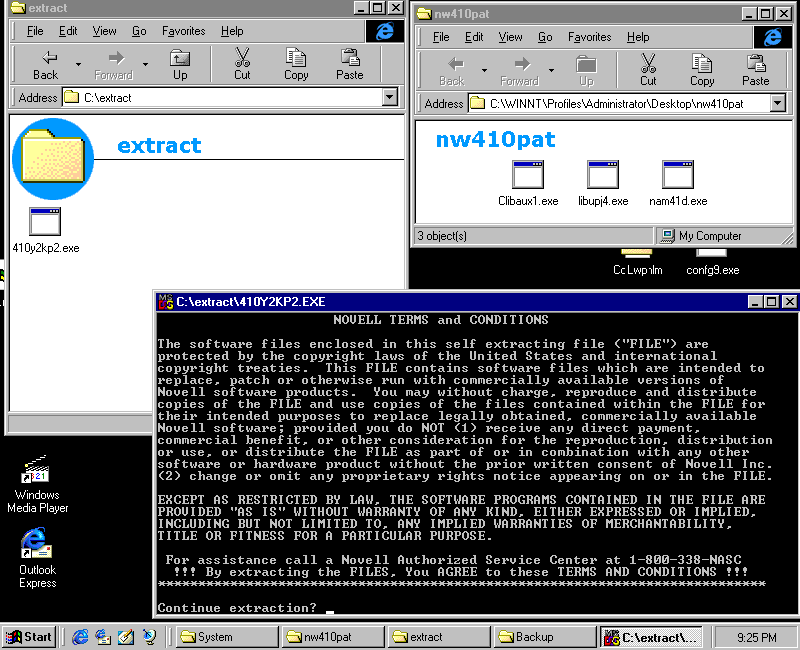800x650 pixels.
Task: Open Back history dropdown in extract window
Action: click(x=78, y=64)
